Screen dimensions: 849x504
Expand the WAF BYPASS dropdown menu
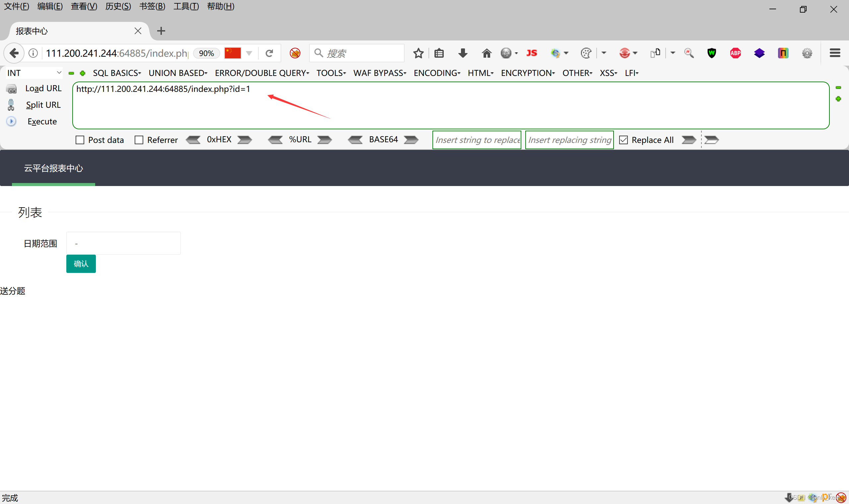[x=379, y=73]
